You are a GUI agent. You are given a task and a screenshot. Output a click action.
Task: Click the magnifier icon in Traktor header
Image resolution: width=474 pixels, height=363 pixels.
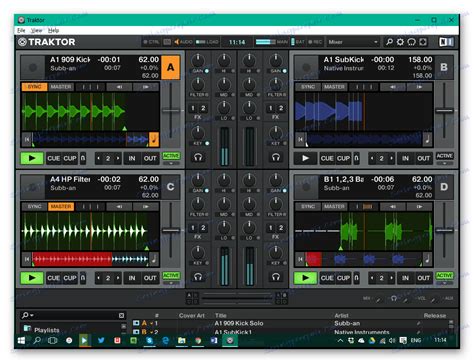[x=389, y=42]
